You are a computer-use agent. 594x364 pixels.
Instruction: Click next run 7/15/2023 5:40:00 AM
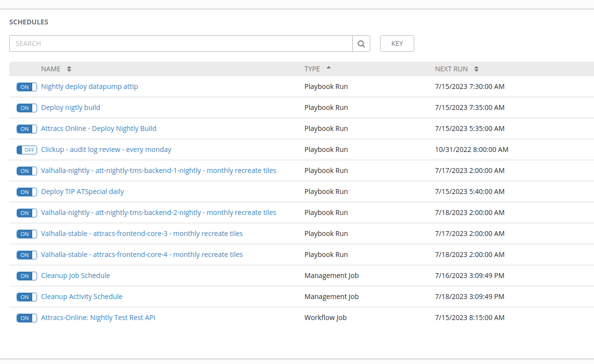pos(469,192)
